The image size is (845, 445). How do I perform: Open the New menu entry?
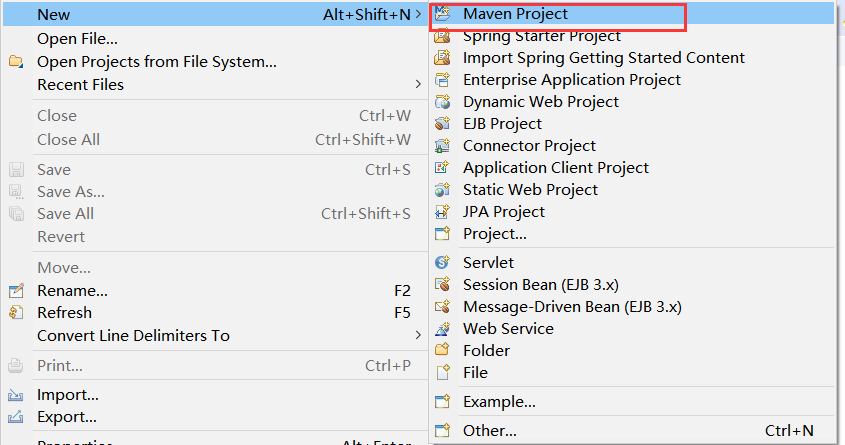pyautogui.click(x=215, y=15)
